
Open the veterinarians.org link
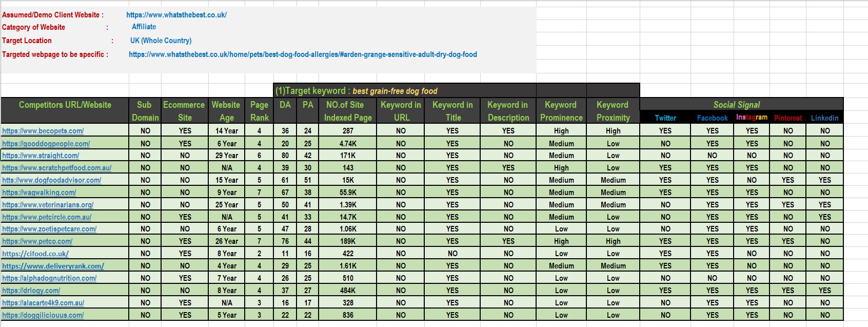coord(48,205)
